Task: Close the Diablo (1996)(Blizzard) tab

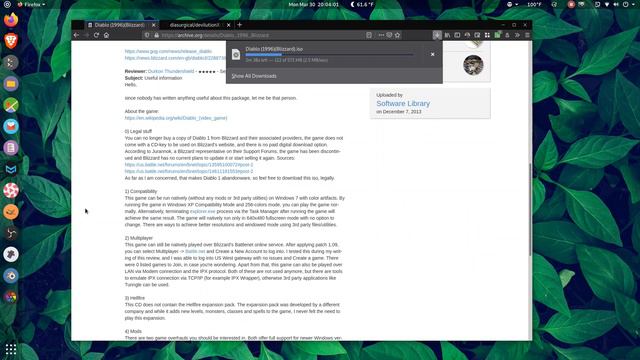Action: (153, 25)
